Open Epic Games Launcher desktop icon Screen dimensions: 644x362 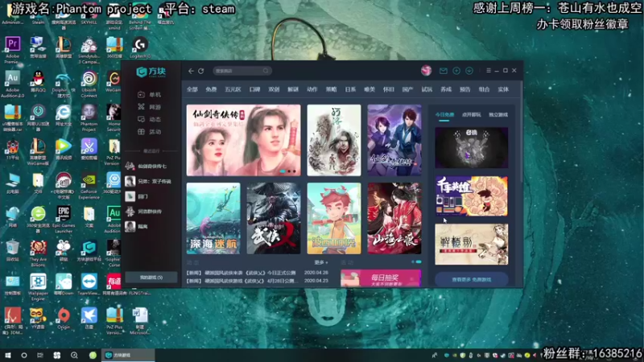point(64,219)
